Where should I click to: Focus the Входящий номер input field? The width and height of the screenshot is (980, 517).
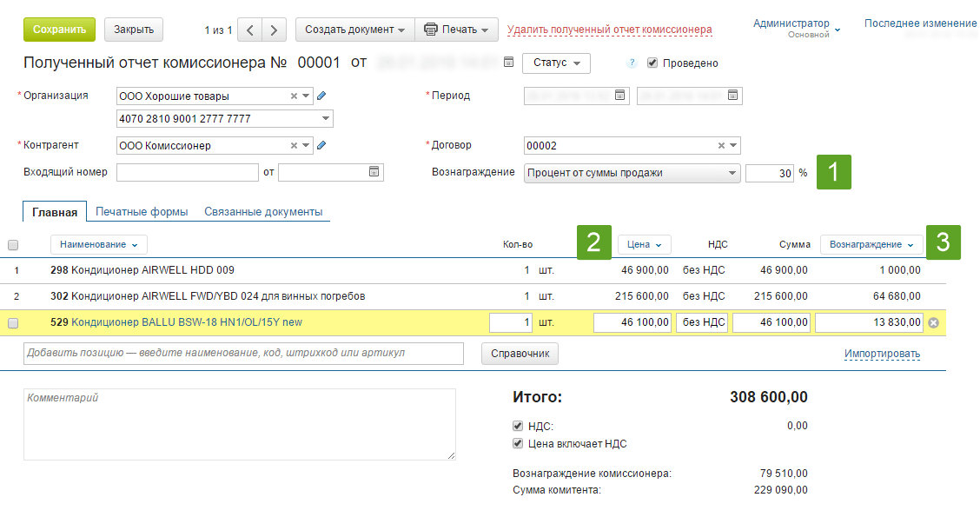click(x=188, y=172)
